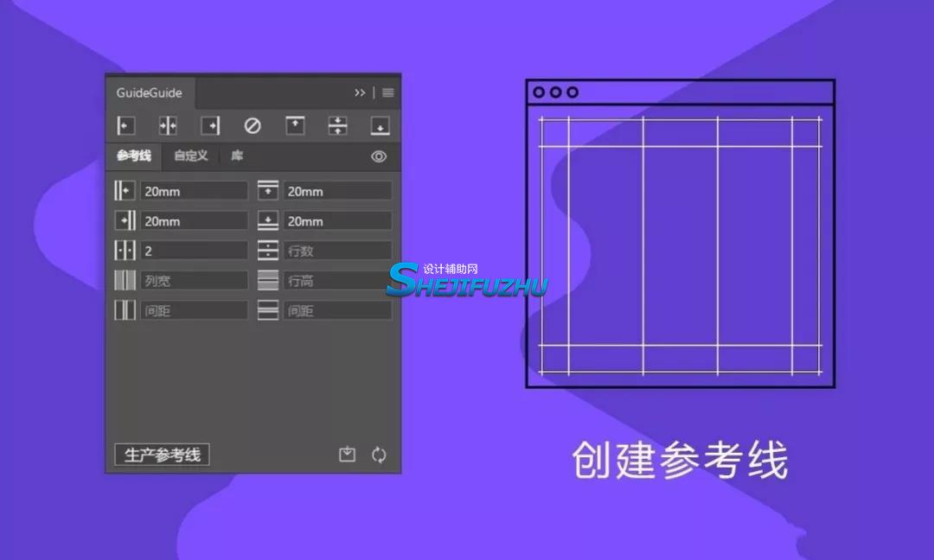Click the 生产参考线 button
This screenshot has height=560, width=934.
(x=162, y=455)
